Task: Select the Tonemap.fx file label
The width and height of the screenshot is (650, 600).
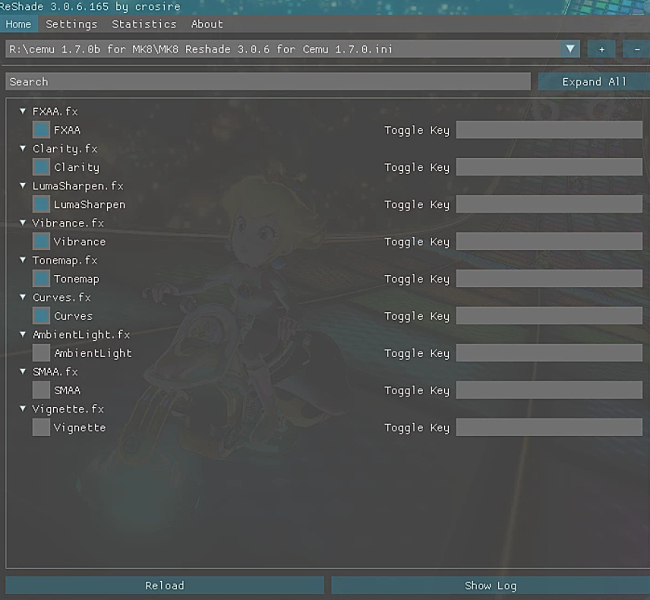Action: [x=65, y=260]
